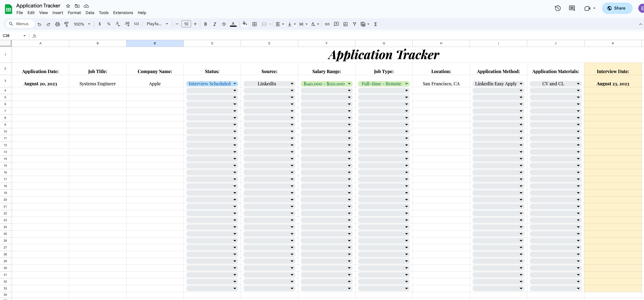Screen dimensions: 644x300
Task: Click the print icon
Action: (x=58, y=24)
